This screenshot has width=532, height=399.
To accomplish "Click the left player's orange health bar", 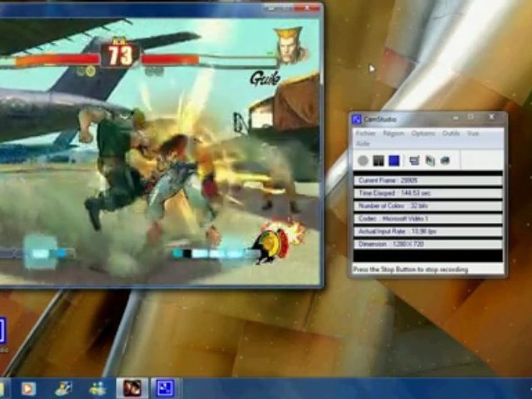I will pyautogui.click(x=57, y=61).
